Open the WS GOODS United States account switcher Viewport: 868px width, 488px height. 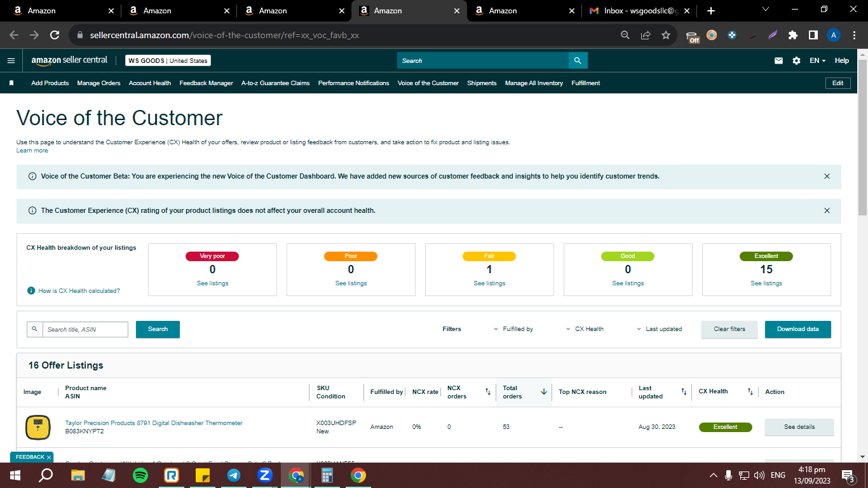coord(168,61)
